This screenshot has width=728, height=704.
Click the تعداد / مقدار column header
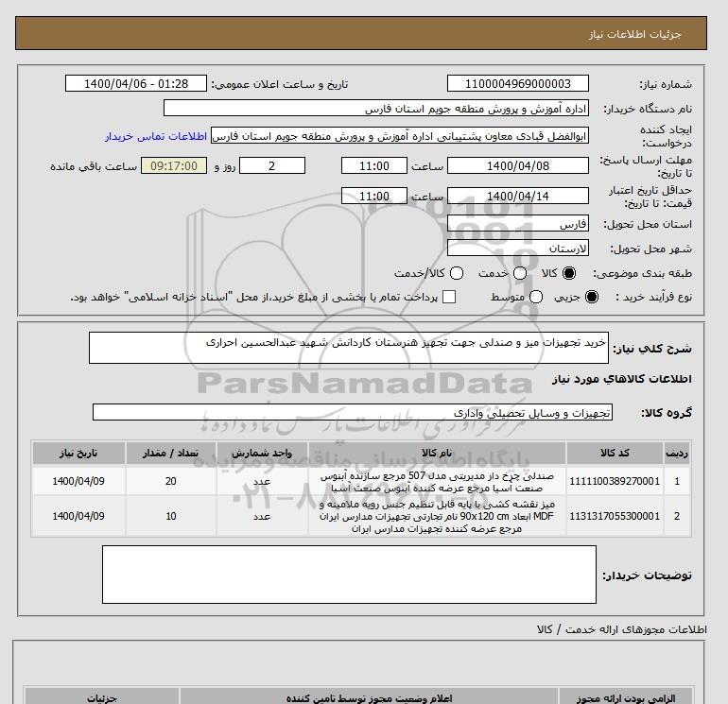coord(170,453)
